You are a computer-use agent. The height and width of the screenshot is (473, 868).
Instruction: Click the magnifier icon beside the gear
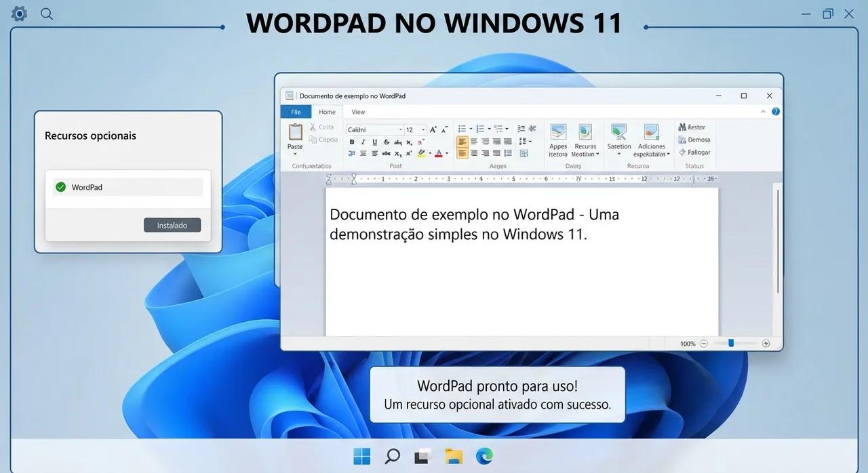pos(47,14)
